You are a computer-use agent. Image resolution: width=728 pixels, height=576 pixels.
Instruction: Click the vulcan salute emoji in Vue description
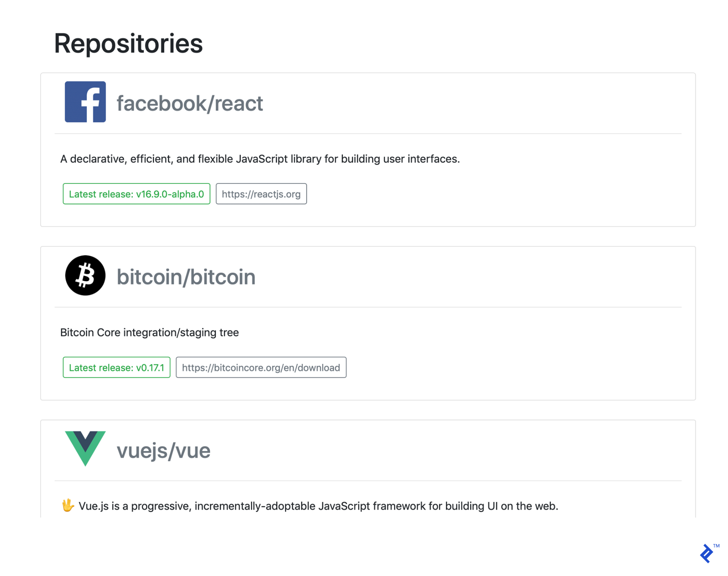coord(68,505)
